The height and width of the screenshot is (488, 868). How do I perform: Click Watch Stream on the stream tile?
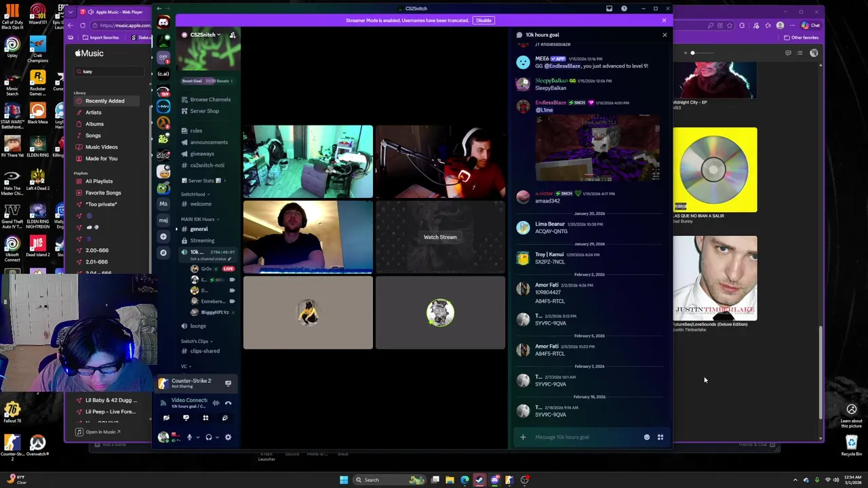(x=440, y=237)
